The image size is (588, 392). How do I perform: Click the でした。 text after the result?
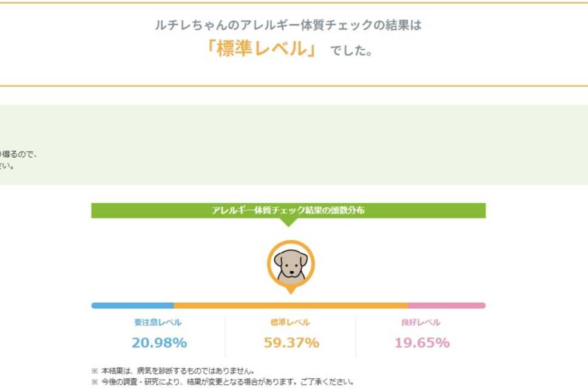tap(351, 51)
